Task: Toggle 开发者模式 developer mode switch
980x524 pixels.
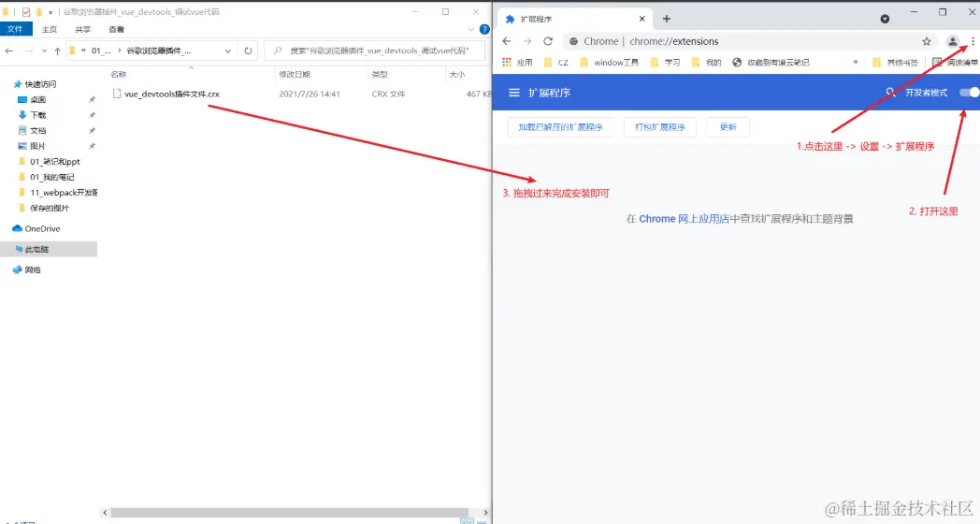Action: [x=970, y=93]
